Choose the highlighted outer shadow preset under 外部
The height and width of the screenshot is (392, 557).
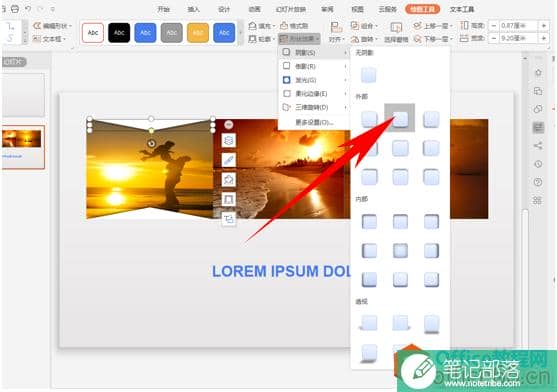[400, 119]
